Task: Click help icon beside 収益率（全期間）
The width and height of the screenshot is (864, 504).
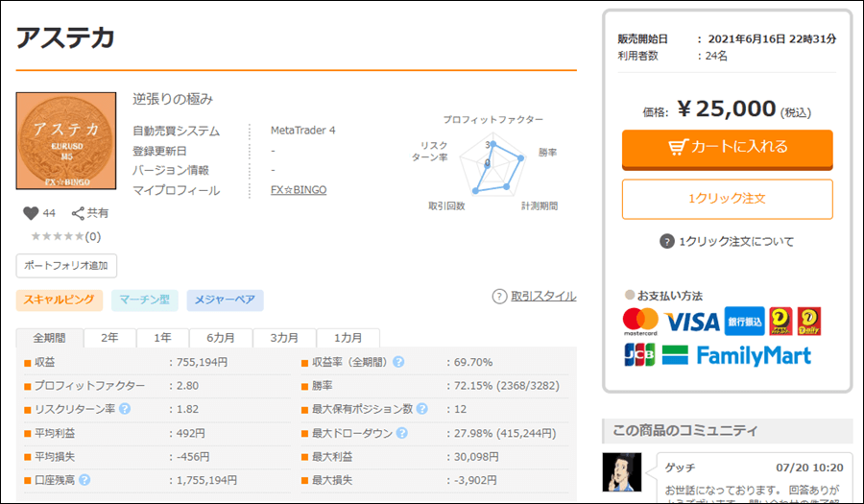Action: click(398, 362)
